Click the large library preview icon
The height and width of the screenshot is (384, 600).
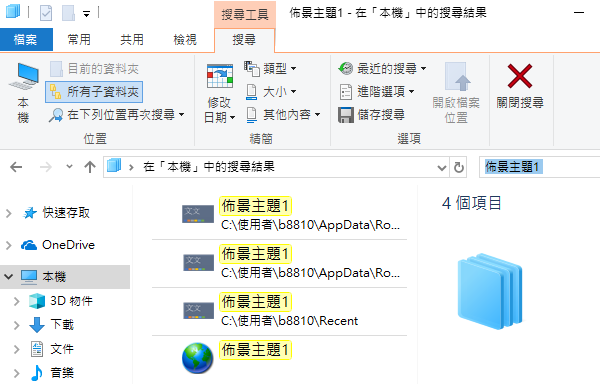tap(490, 291)
